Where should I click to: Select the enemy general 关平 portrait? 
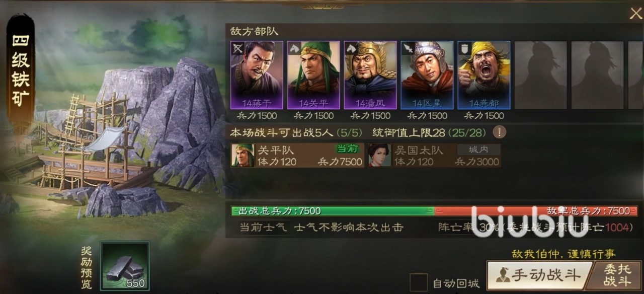pos(313,75)
